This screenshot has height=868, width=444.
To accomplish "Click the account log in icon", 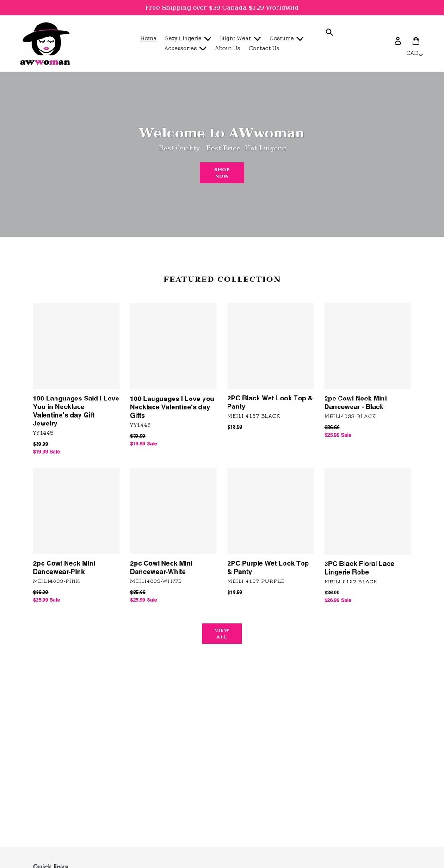I will click(398, 41).
